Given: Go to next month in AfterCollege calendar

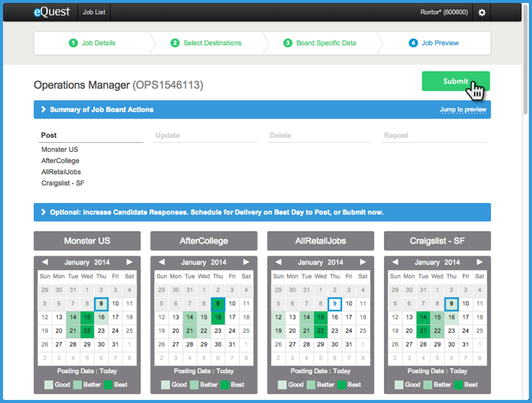Looking at the screenshot, I should tap(246, 262).
